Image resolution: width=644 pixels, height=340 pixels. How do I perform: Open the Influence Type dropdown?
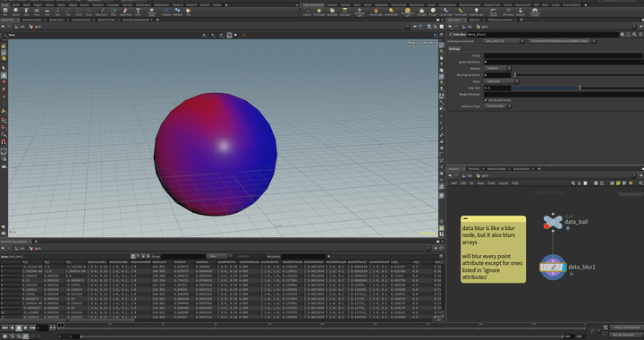point(497,106)
